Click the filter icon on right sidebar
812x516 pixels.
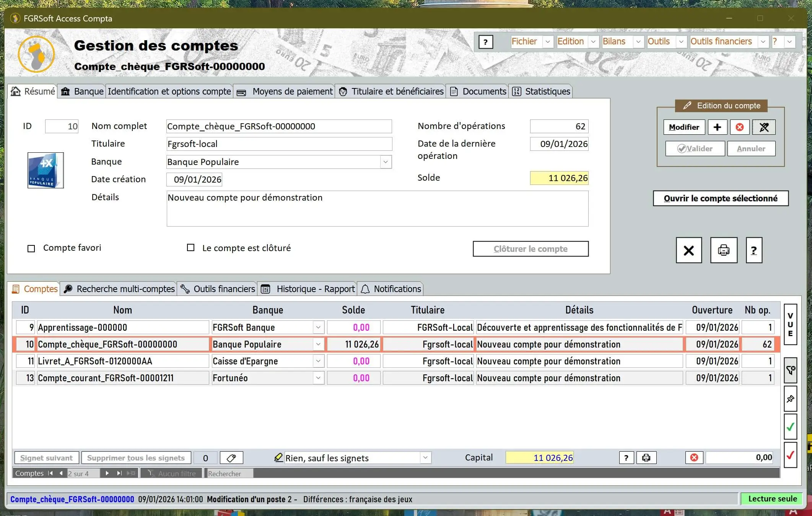click(x=790, y=370)
